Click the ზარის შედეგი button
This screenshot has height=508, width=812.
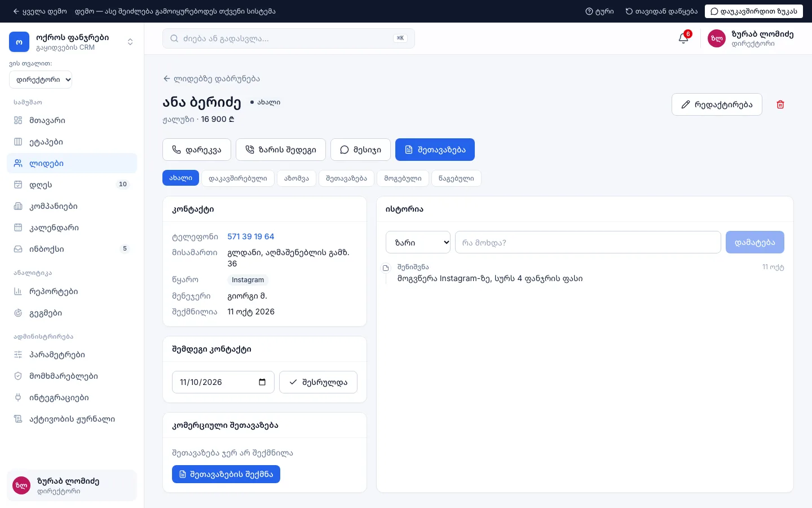(x=281, y=150)
